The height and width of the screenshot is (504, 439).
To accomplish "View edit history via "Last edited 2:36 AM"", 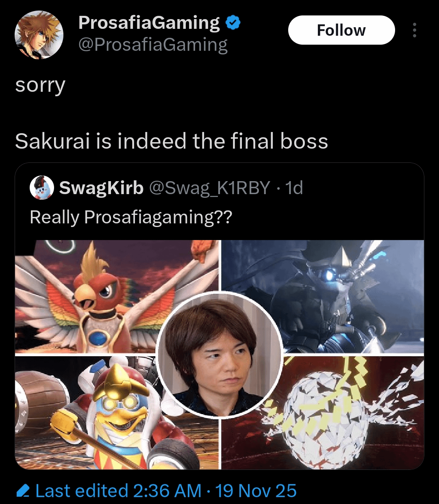I will pyautogui.click(x=118, y=491).
